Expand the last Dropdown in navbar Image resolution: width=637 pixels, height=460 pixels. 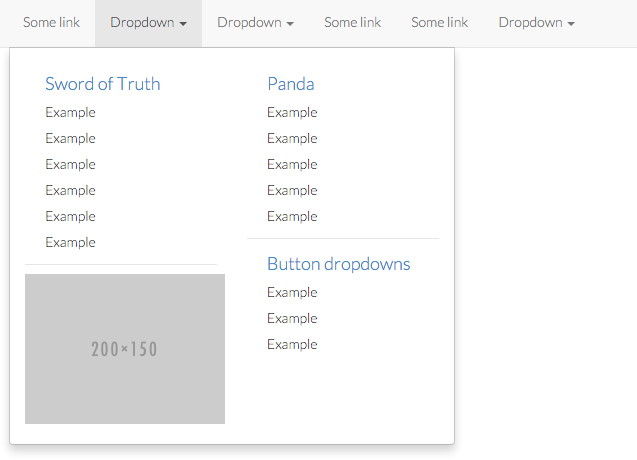click(536, 23)
